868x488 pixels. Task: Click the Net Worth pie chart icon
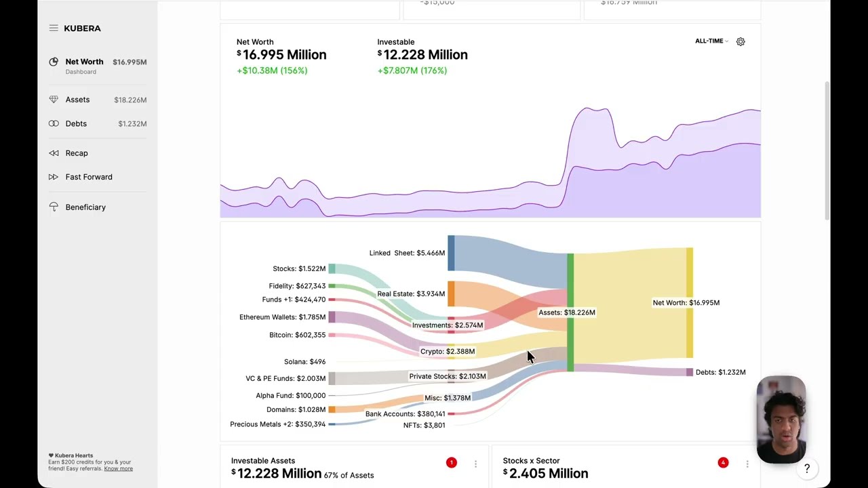pos(54,62)
